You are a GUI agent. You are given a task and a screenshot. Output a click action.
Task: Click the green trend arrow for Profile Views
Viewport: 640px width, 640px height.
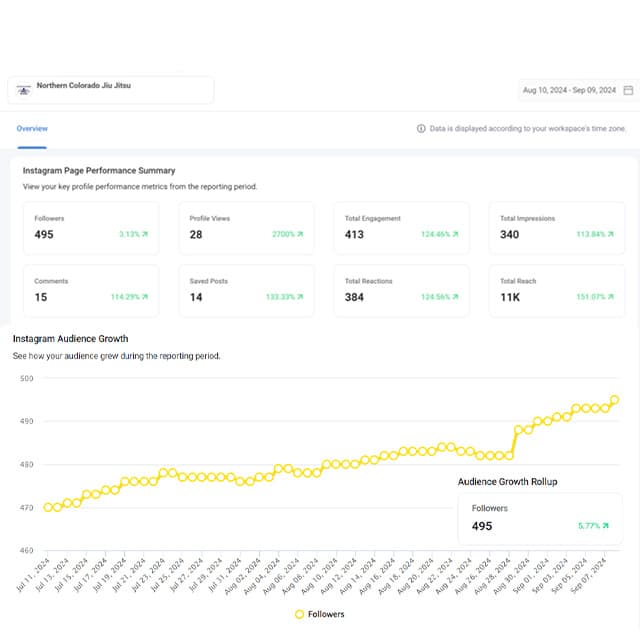pyautogui.click(x=300, y=235)
